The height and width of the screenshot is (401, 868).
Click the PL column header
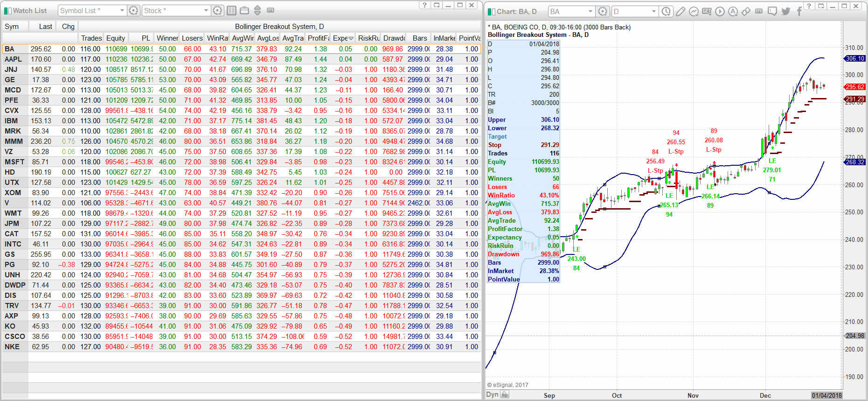pyautogui.click(x=141, y=38)
